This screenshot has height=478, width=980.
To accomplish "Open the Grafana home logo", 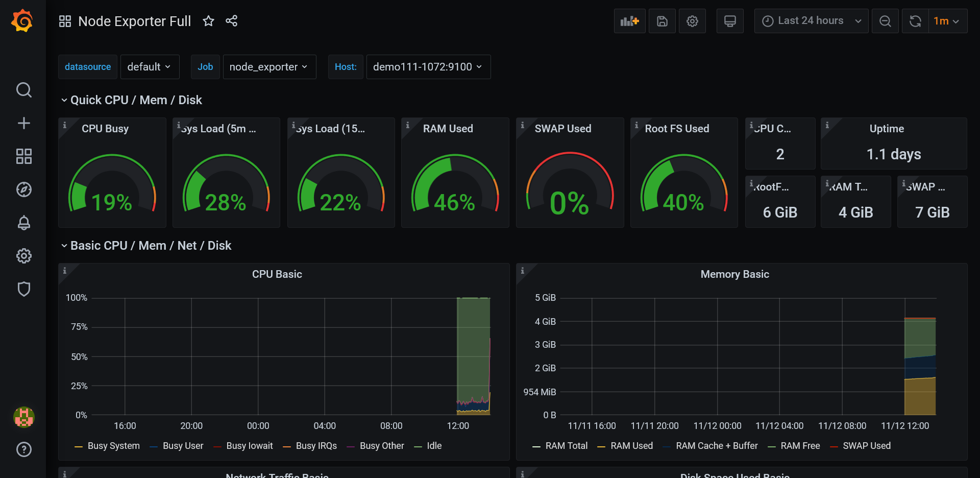I will pos(22,21).
